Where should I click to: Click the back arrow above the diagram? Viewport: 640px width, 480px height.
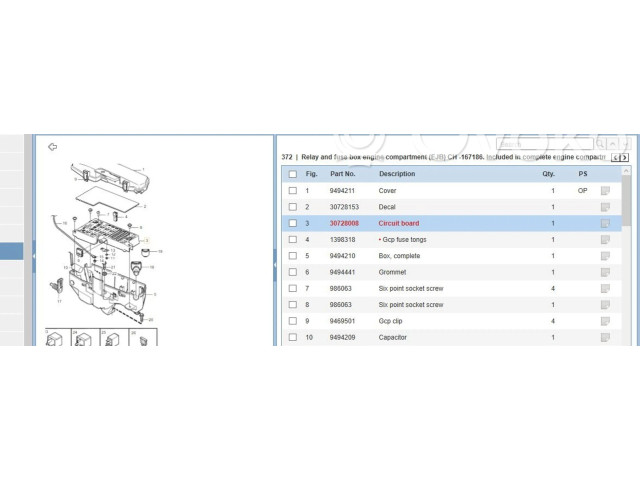coord(52,147)
